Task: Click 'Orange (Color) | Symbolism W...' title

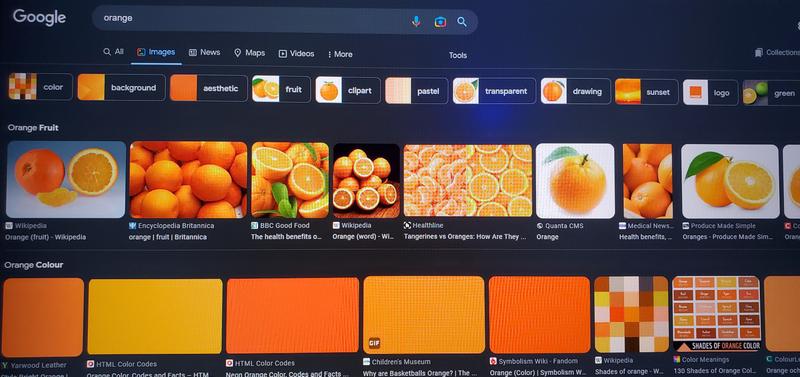Action: click(539, 373)
